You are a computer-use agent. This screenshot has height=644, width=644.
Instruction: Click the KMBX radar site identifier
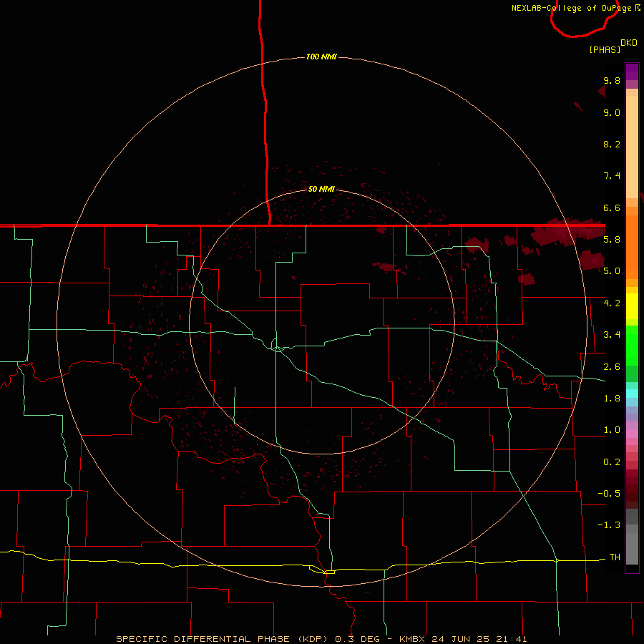pos(413,639)
